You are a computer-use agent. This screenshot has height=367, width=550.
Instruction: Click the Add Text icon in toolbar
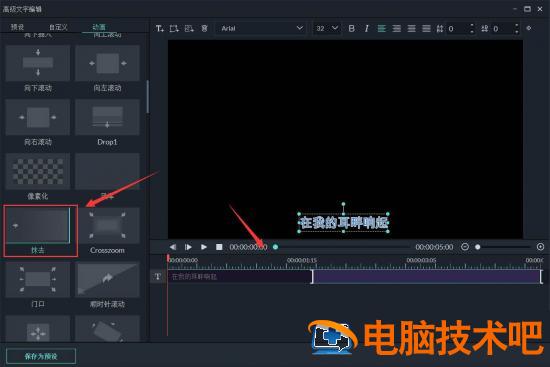160,28
